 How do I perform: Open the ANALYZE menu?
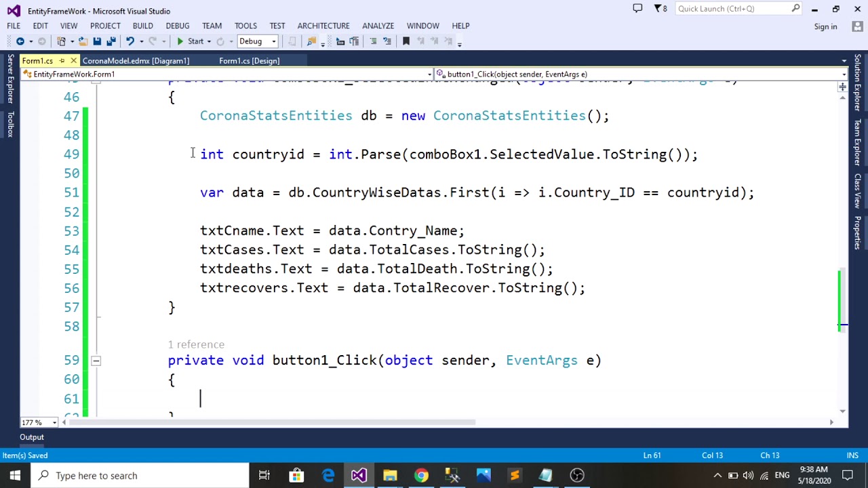coord(378,26)
